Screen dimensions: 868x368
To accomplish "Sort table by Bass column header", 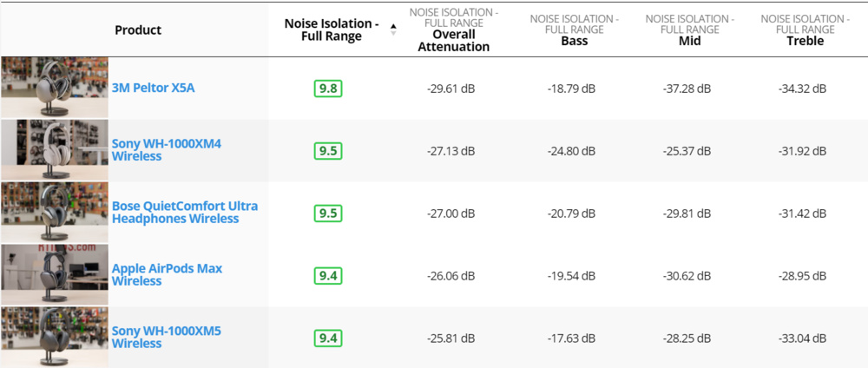I will (575, 41).
